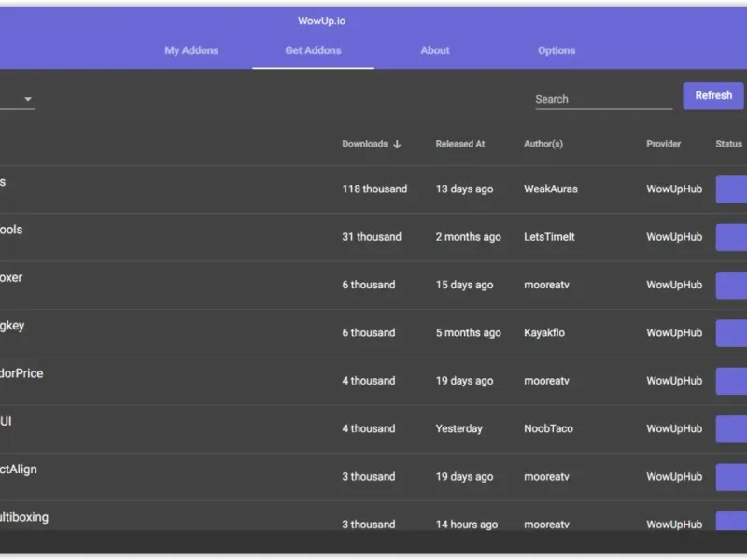Viewport: 747px width, 560px height.
Task: Click "6 thousand" in the 15 days ago row
Action: (368, 285)
